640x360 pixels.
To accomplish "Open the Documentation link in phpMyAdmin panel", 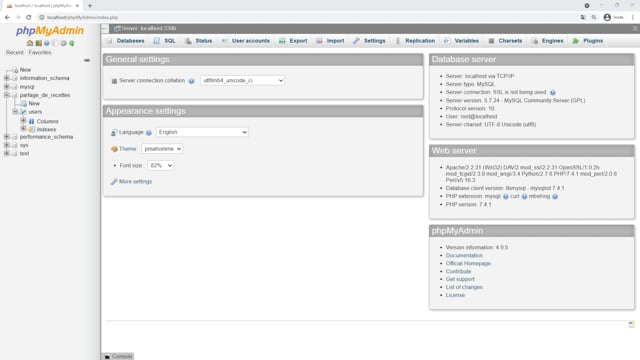I will 464,256.
